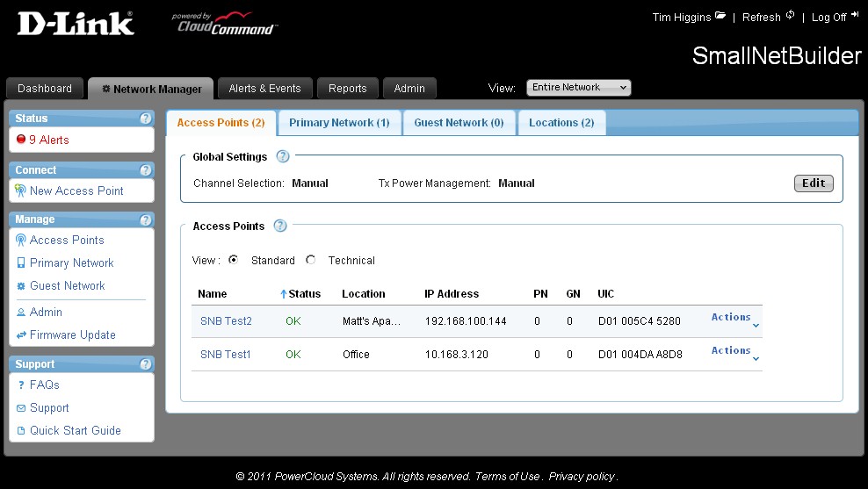Image resolution: width=868 pixels, height=489 pixels.
Task: Click the UIC value D01 005C4 5280
Action: [x=640, y=320]
